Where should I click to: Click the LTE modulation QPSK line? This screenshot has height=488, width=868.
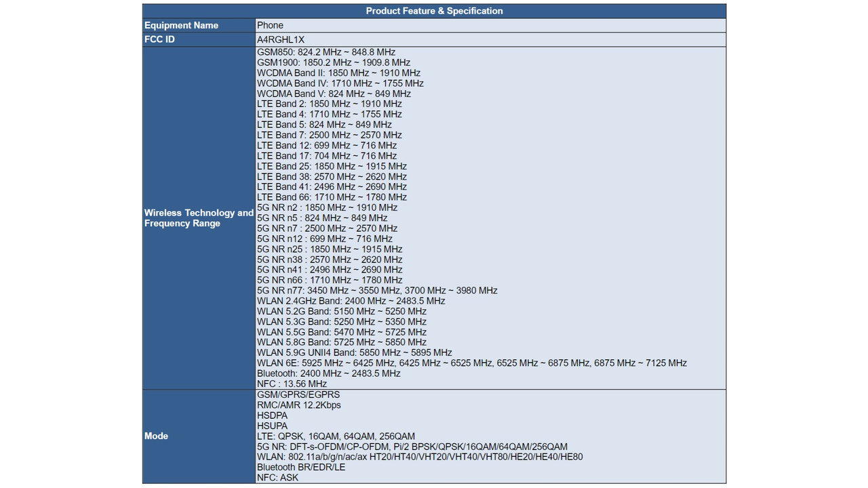(336, 436)
